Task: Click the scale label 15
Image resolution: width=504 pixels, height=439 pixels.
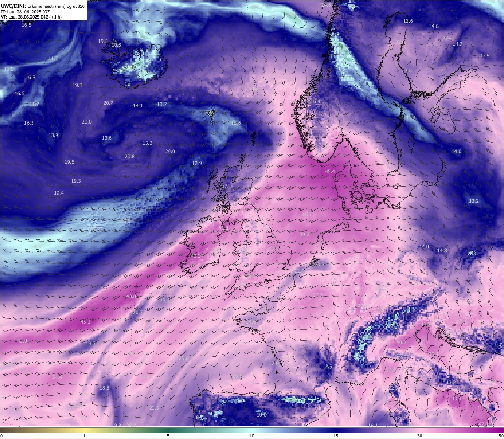Action: [336, 436]
